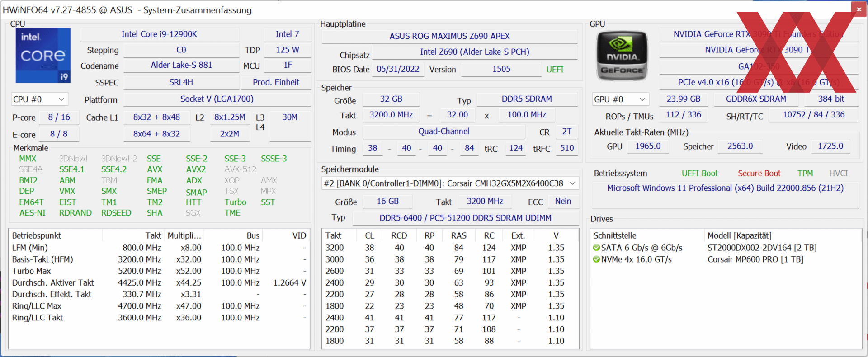
Task: Close the System-Zusammenfassung window
Action: pos(859,9)
